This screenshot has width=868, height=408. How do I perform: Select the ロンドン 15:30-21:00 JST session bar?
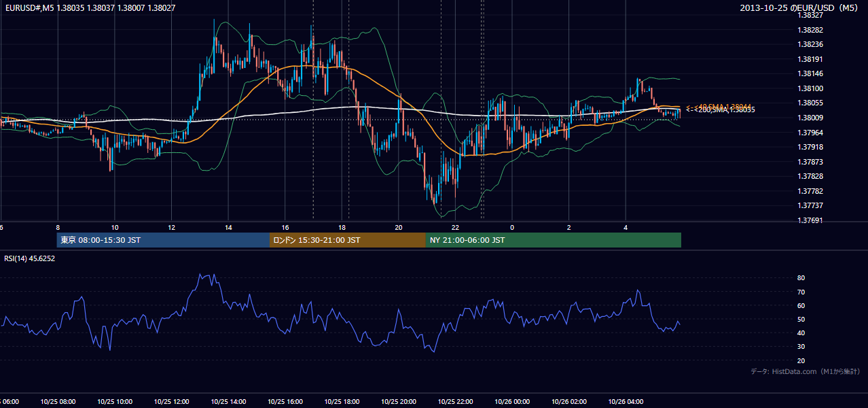tap(348, 240)
